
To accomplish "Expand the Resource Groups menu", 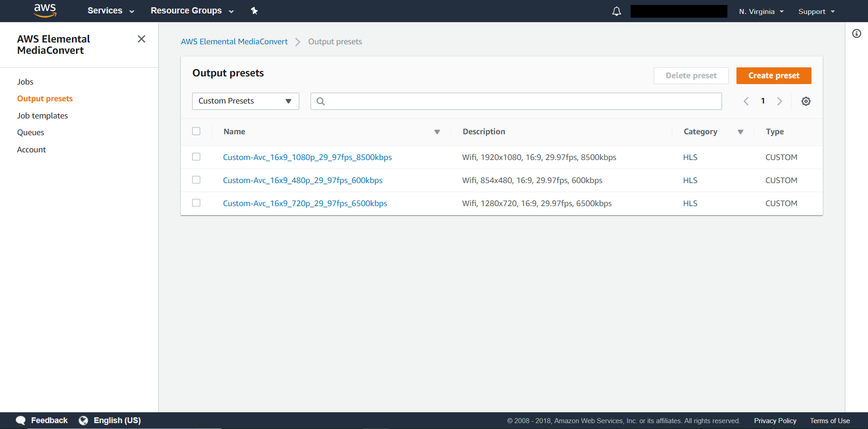I will [192, 11].
